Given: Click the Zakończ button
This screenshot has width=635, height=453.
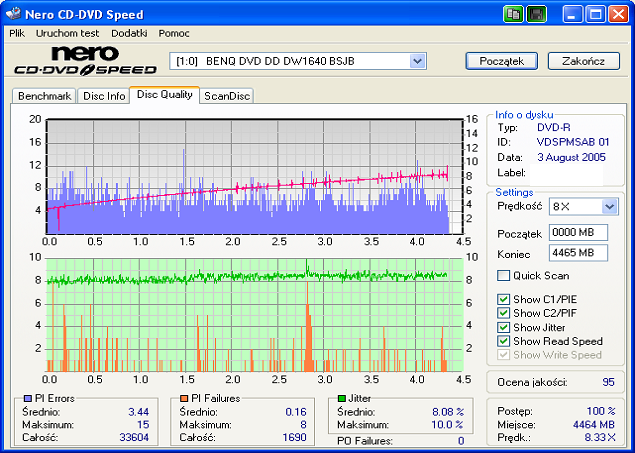Looking at the screenshot, I should pos(584,61).
